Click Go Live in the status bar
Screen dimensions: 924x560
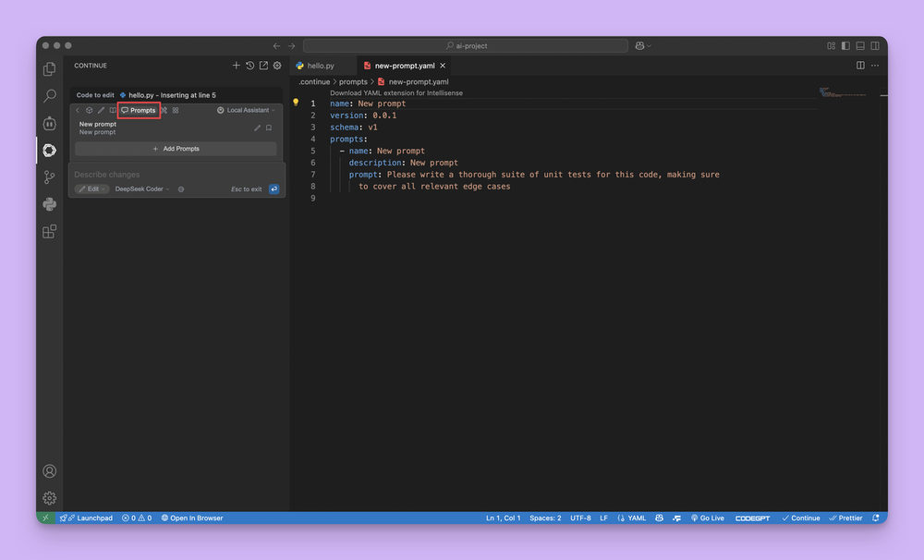pos(707,517)
